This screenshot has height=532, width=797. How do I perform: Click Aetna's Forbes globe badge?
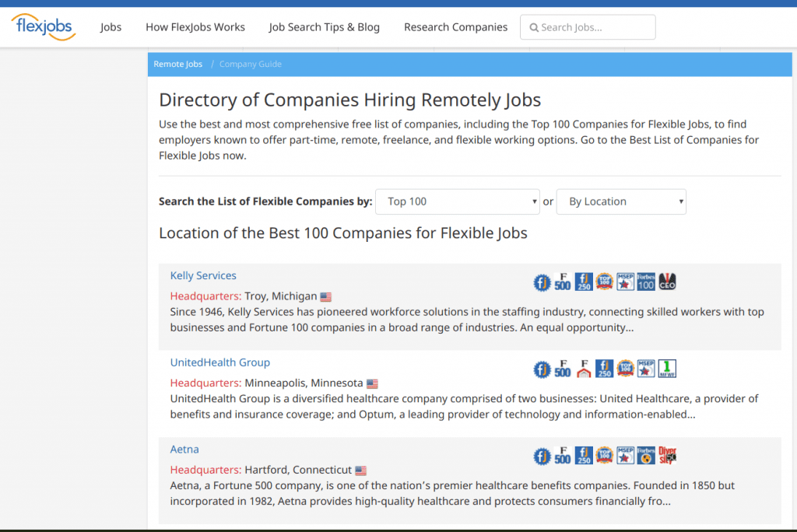click(646, 456)
